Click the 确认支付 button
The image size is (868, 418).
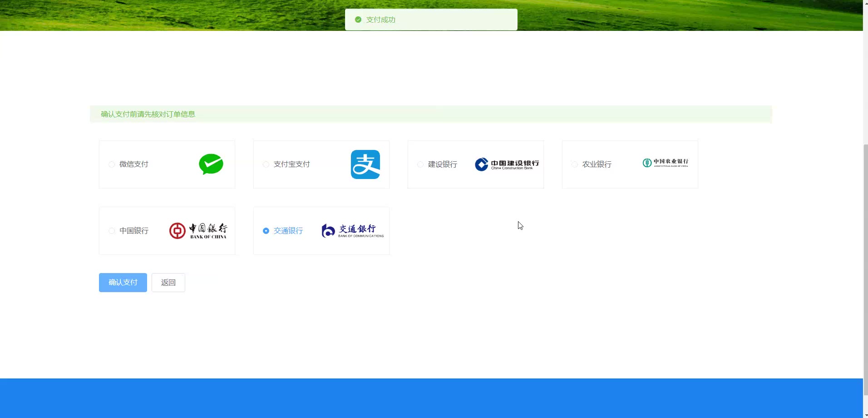[123, 283]
